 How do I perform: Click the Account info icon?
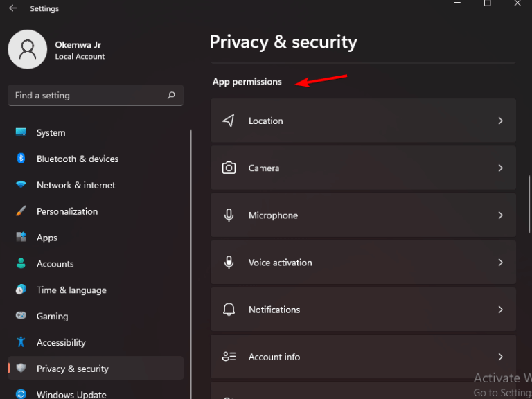[229, 357]
